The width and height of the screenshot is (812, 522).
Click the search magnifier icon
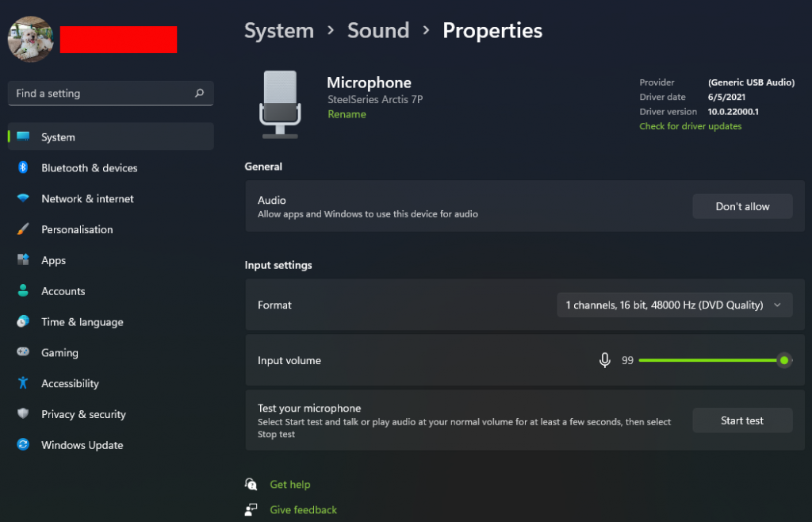tap(199, 94)
